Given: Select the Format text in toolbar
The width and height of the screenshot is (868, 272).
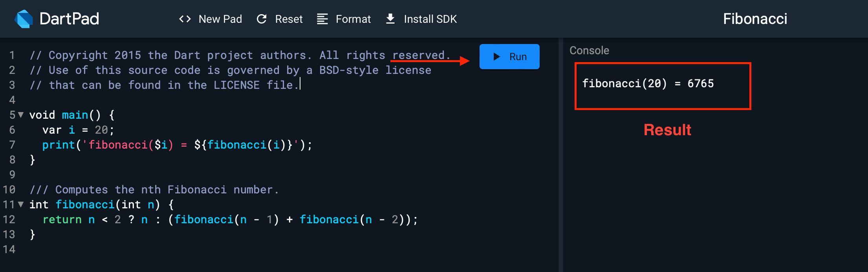Looking at the screenshot, I should coord(353,19).
